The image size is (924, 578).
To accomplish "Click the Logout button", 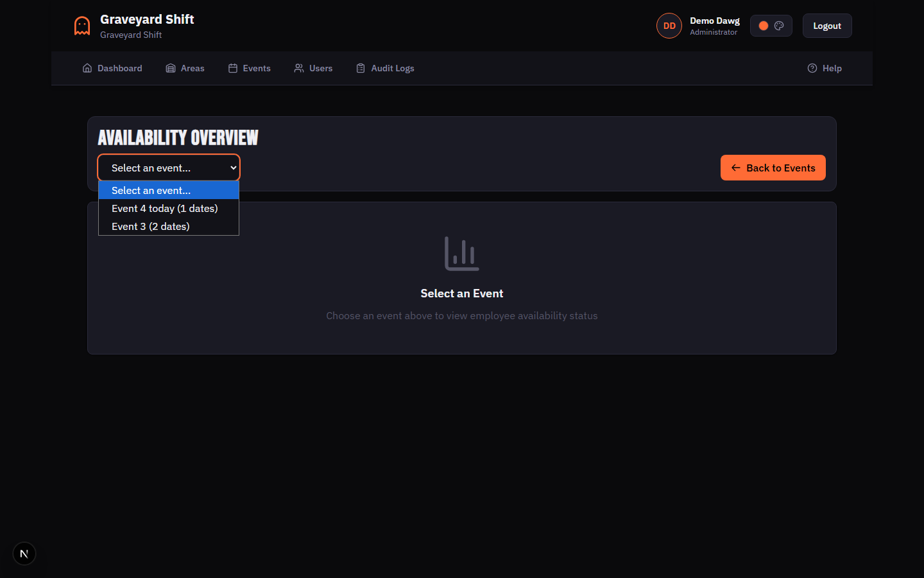I will 826,26.
